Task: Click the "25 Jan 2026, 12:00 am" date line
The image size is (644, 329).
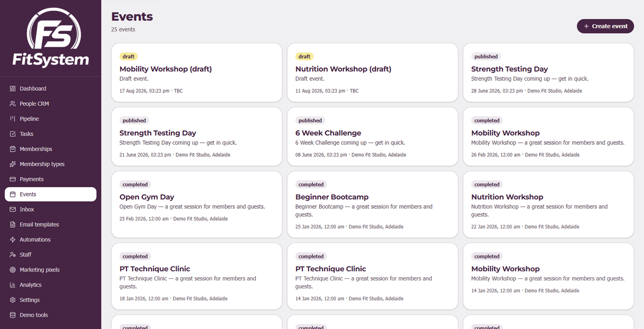Action: [x=349, y=227]
